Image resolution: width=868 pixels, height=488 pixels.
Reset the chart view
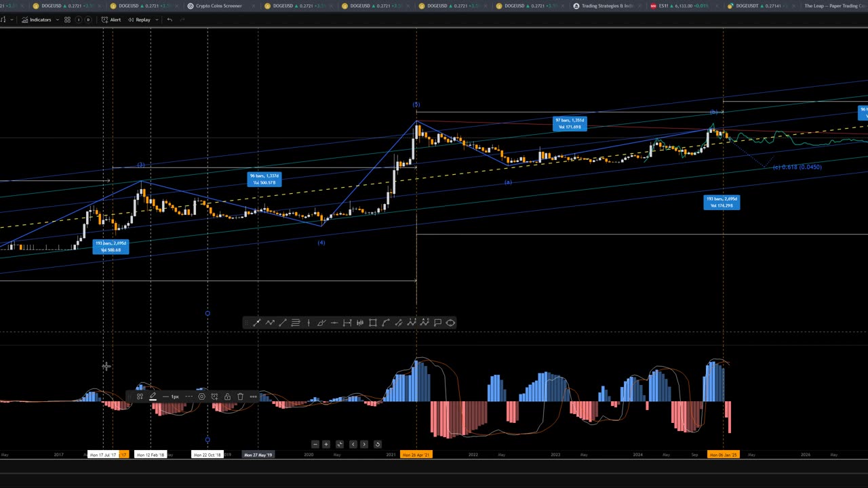click(378, 445)
